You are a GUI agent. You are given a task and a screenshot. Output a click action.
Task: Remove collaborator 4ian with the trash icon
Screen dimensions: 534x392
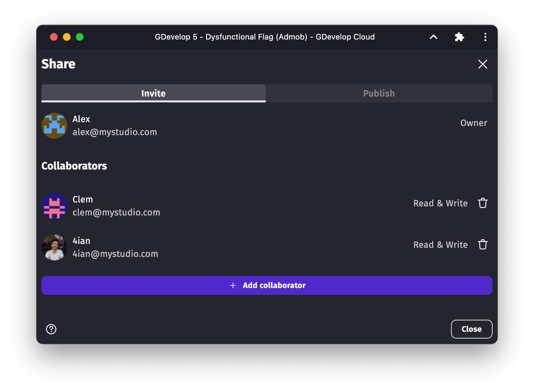click(x=483, y=245)
